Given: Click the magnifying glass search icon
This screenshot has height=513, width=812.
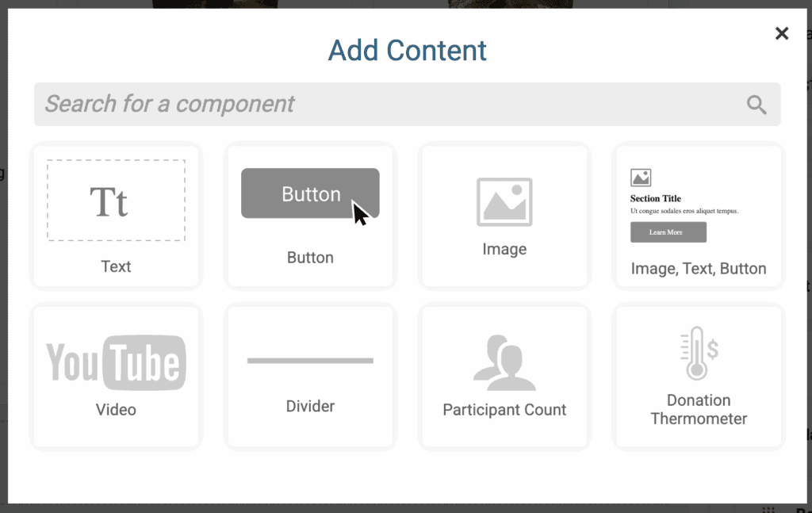Looking at the screenshot, I should (756, 105).
